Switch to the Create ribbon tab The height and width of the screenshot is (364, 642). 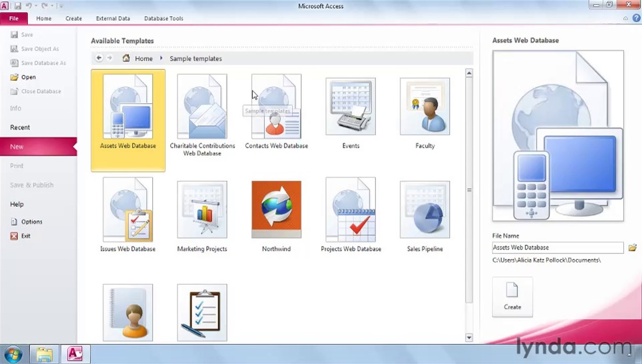coord(73,18)
